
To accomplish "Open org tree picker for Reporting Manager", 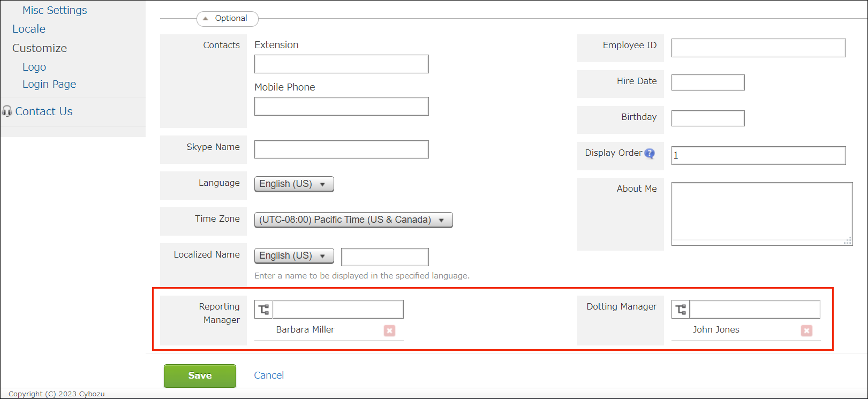I will 263,310.
